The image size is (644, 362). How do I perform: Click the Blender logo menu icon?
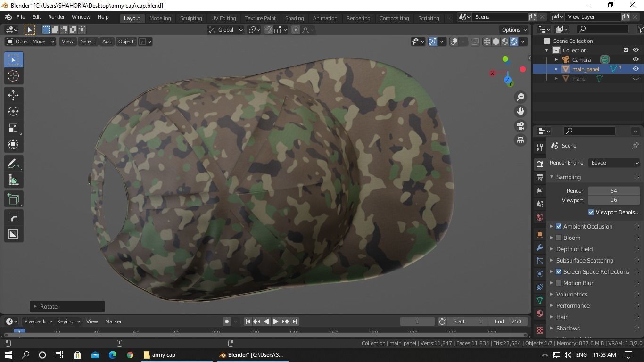[8, 17]
